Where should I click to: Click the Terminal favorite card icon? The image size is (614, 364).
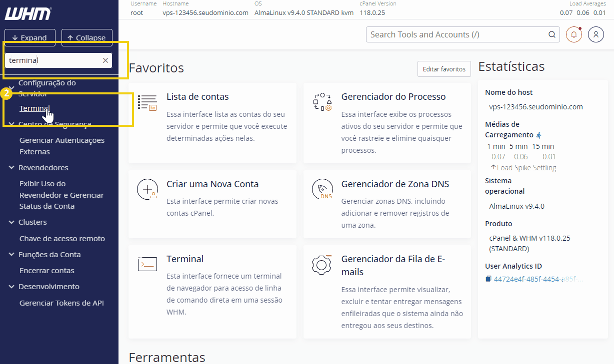pos(147,264)
